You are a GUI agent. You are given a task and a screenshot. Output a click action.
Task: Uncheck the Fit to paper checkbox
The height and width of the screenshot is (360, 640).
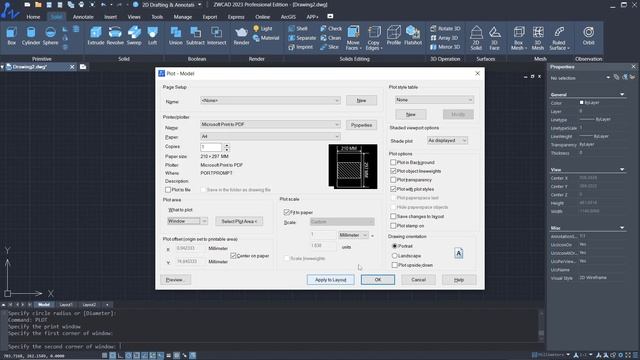(287, 212)
